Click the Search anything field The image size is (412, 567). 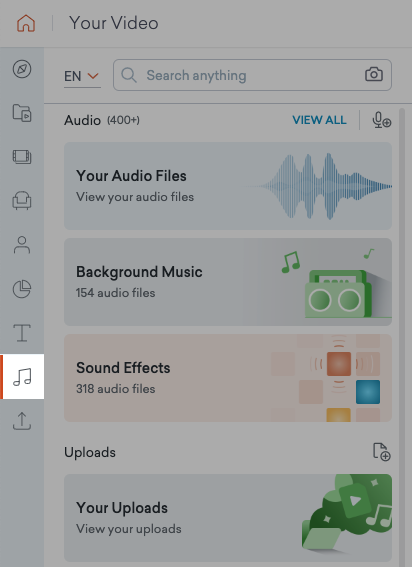tap(252, 75)
